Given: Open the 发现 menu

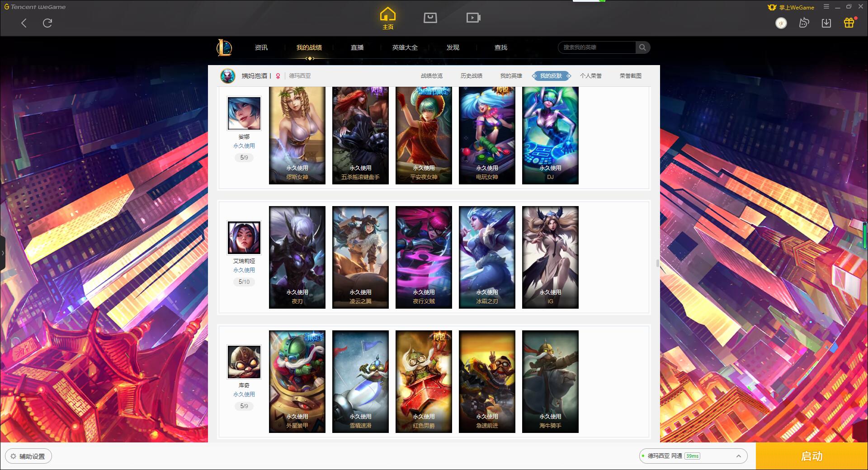Looking at the screenshot, I should tap(453, 47).
